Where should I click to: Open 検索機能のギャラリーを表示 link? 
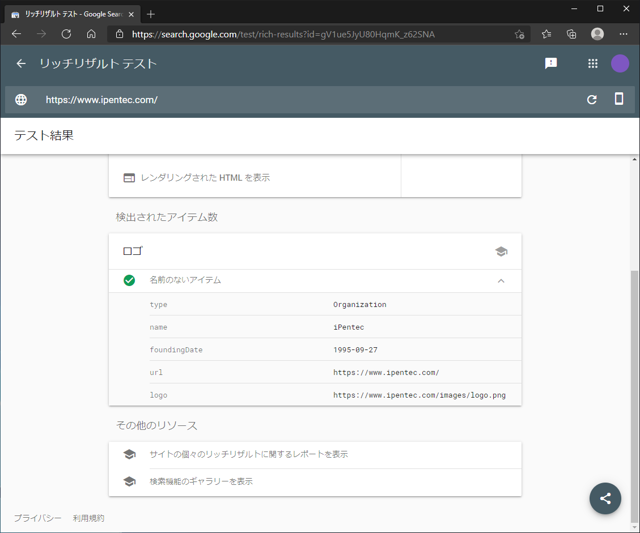[201, 482]
